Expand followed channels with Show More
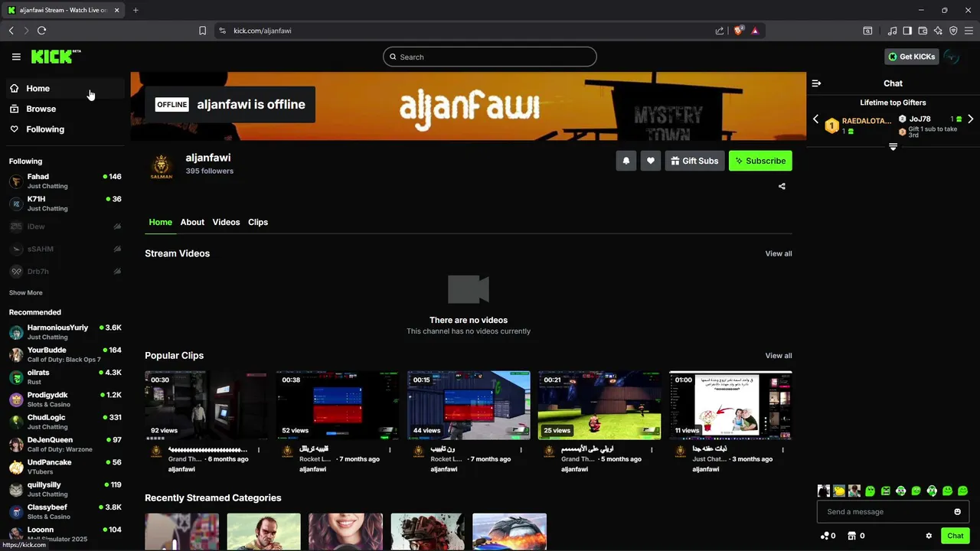 coord(26,293)
